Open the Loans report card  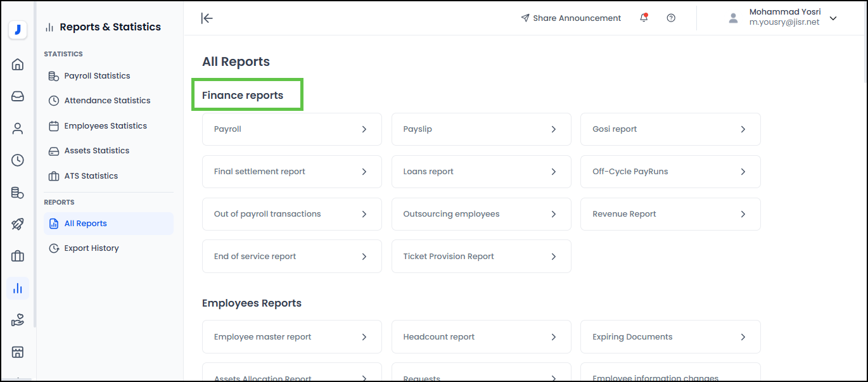tap(481, 172)
